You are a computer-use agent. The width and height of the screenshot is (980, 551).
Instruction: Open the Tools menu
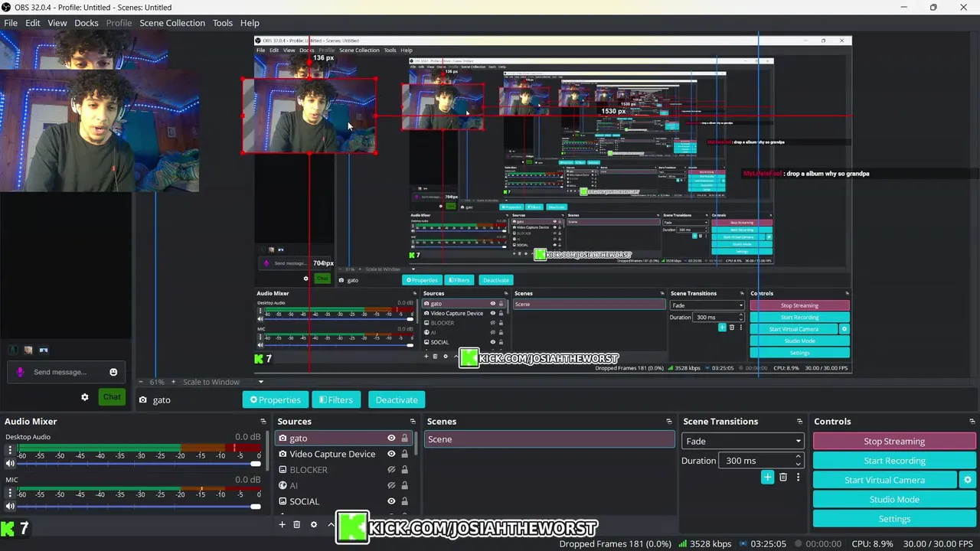[x=223, y=23]
